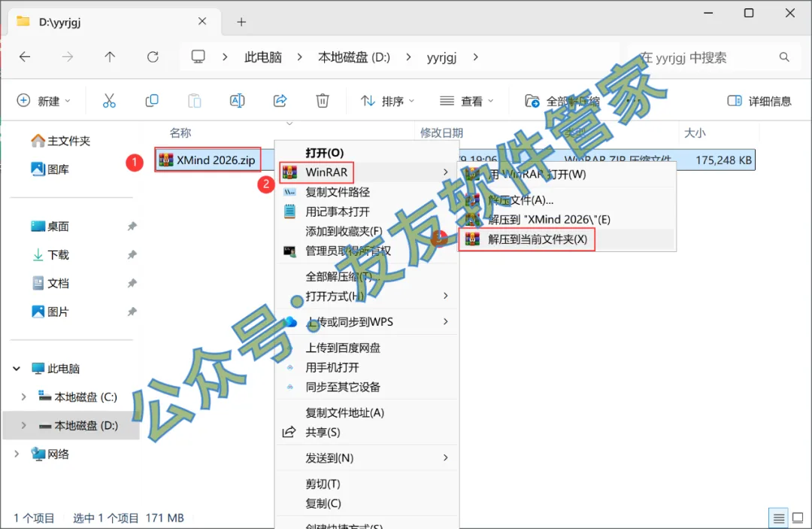
Task: Expand 发送到(N) submenu
Action: 366,458
